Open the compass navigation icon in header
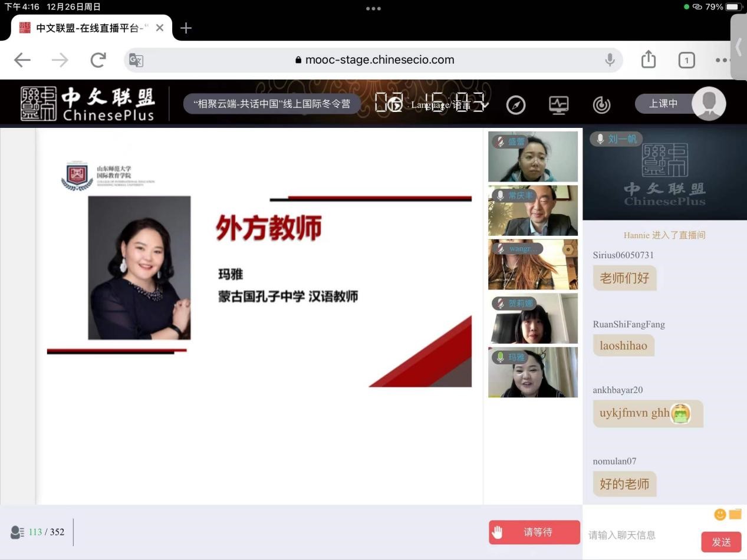This screenshot has height=560, width=747. click(x=515, y=105)
